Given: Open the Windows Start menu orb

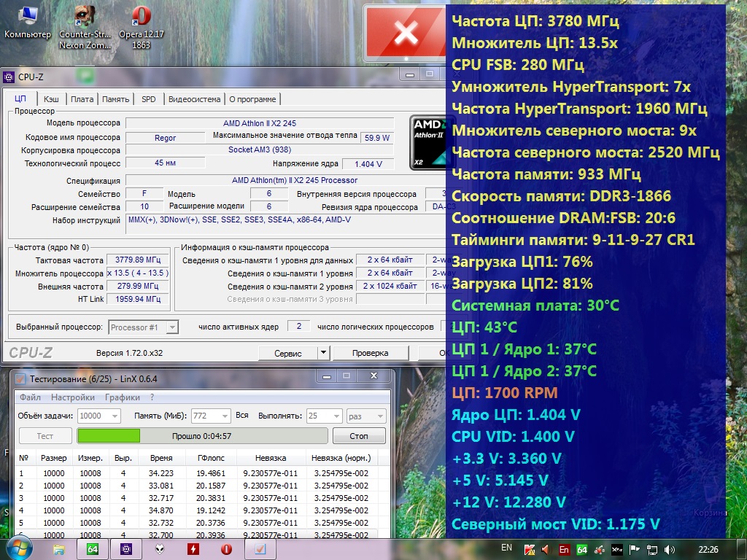Looking at the screenshot, I should [x=18, y=548].
